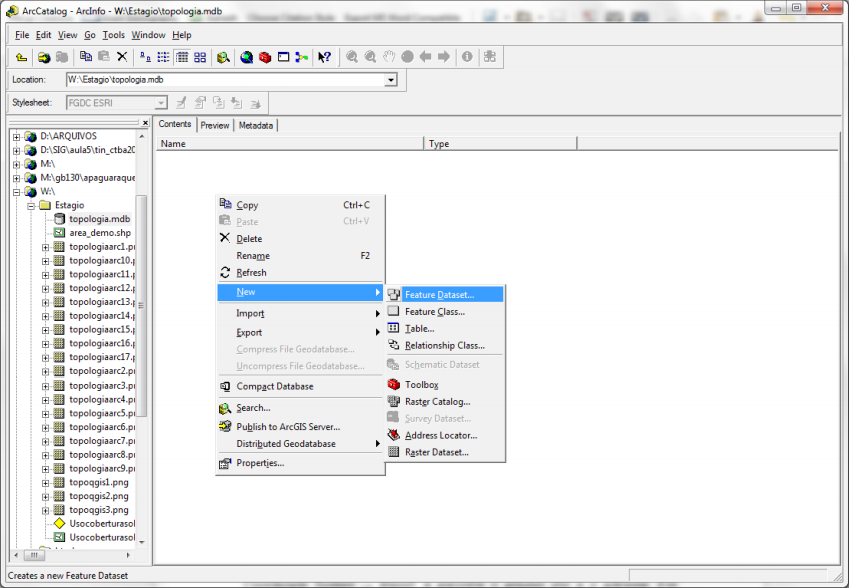The width and height of the screenshot is (849, 588).
Task: Click the Up One Level toolbar icon
Action: tap(21, 57)
